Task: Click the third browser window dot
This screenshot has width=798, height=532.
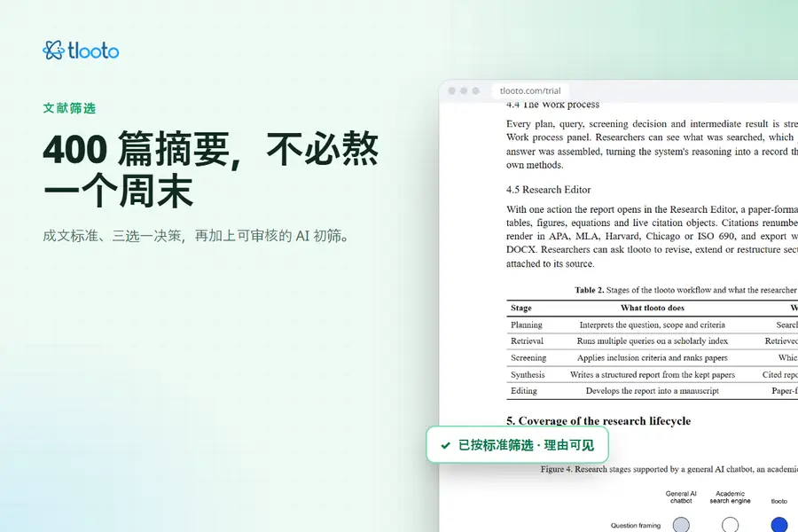Action: (476, 90)
